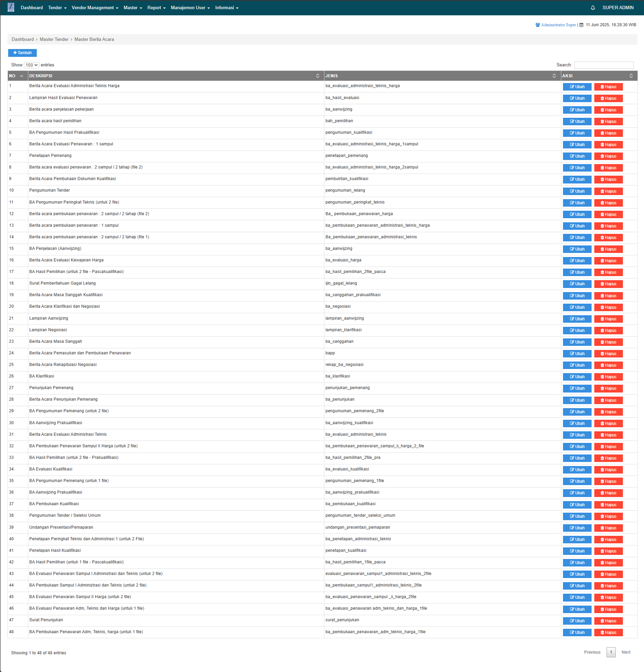644x672 pixels.
Task: Click Hapus for row number 48
Action: (x=608, y=633)
